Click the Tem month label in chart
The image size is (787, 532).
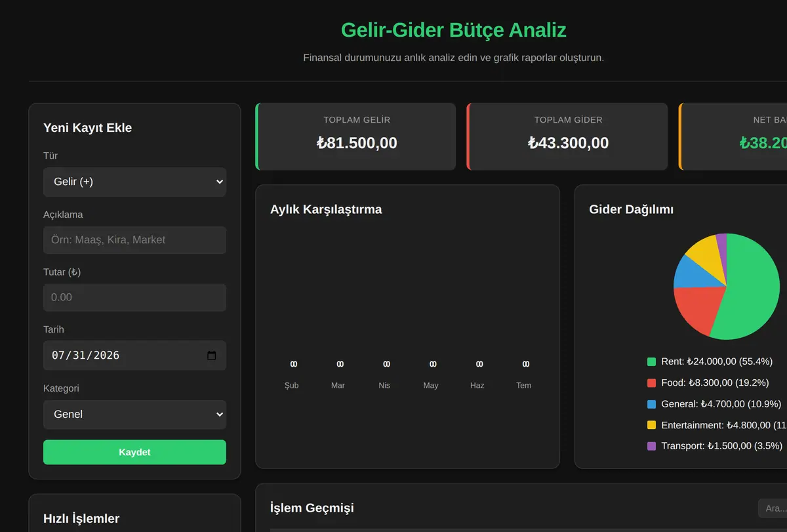523,386
